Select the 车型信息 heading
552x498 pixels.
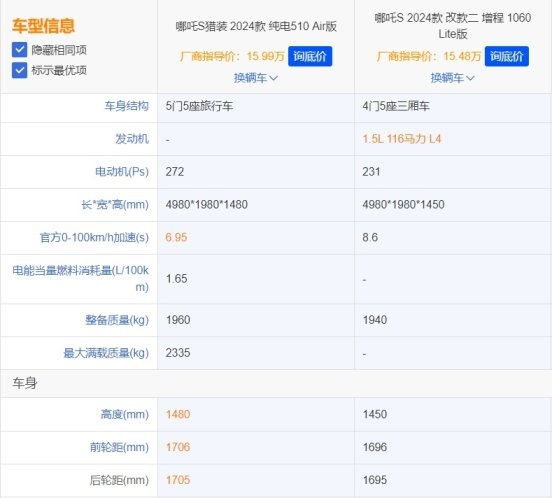(x=43, y=26)
